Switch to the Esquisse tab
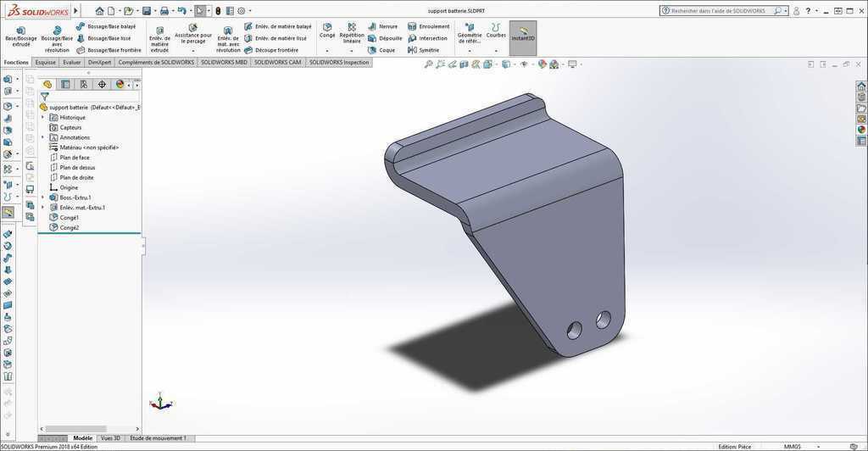Viewport: 868px width, 451px height. pyautogui.click(x=46, y=62)
